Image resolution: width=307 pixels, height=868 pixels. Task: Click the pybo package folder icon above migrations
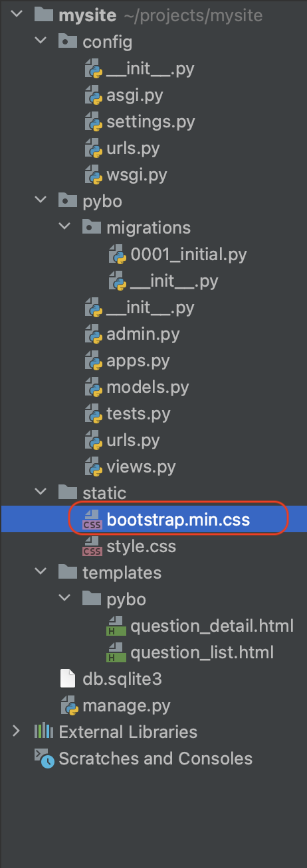click(x=67, y=201)
